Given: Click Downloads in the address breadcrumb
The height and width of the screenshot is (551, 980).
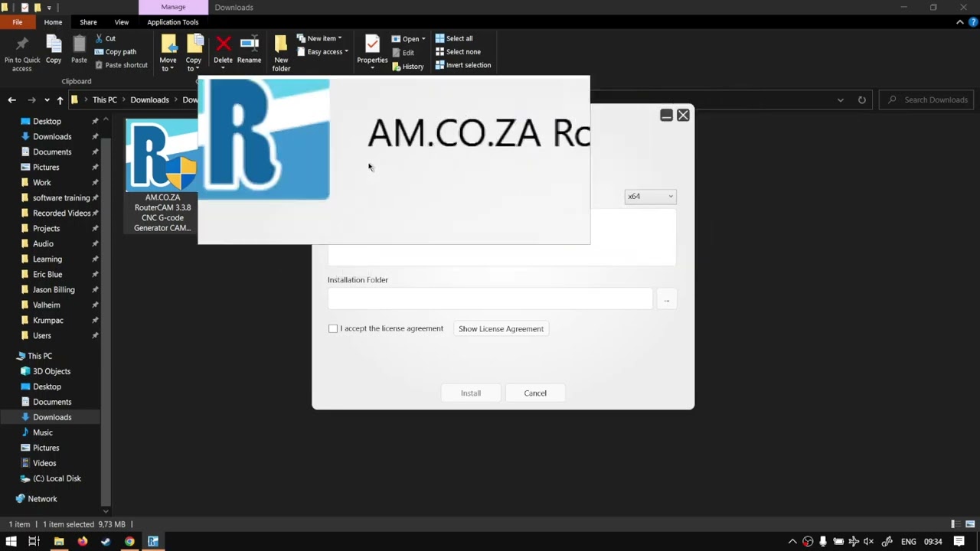Looking at the screenshot, I should [149, 100].
